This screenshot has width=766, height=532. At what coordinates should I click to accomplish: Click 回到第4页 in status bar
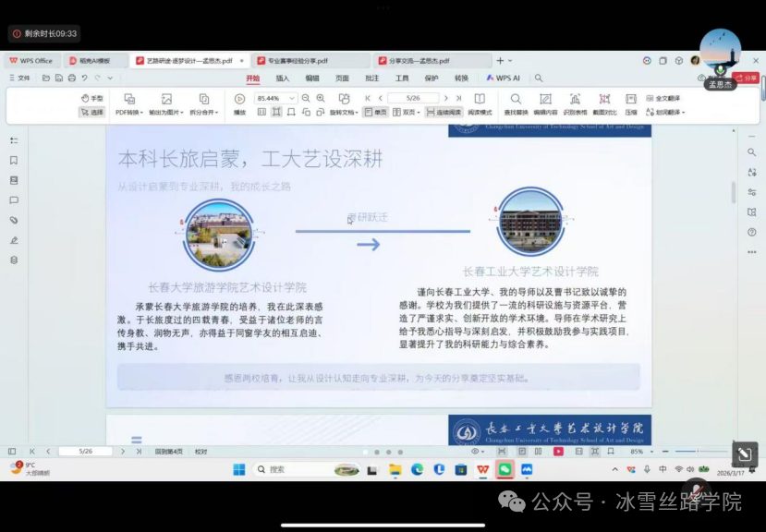pyautogui.click(x=168, y=452)
